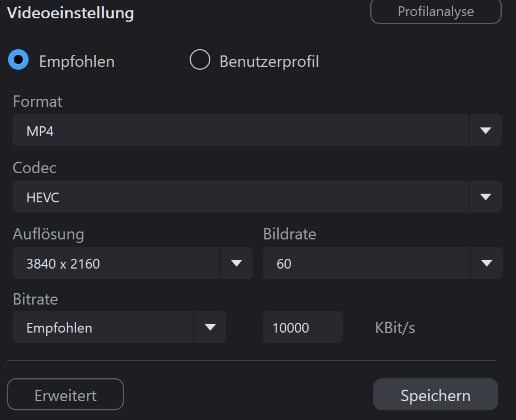The height and width of the screenshot is (420, 516).
Task: Click the Bitrate Empfohlen combo box
Action: pyautogui.click(x=103, y=327)
